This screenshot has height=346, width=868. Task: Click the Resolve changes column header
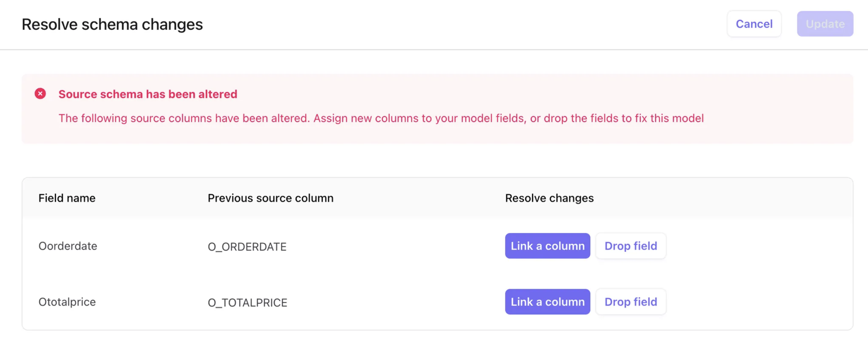click(x=549, y=198)
